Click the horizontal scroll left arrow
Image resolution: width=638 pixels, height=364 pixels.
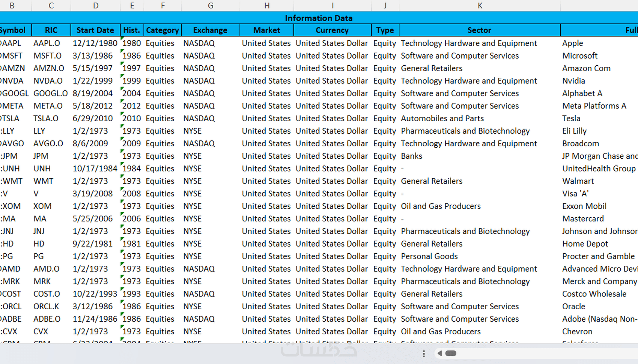tap(440, 353)
